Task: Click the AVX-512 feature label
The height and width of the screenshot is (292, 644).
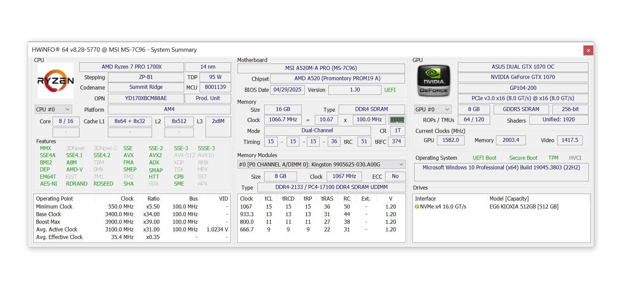Action: tap(184, 155)
